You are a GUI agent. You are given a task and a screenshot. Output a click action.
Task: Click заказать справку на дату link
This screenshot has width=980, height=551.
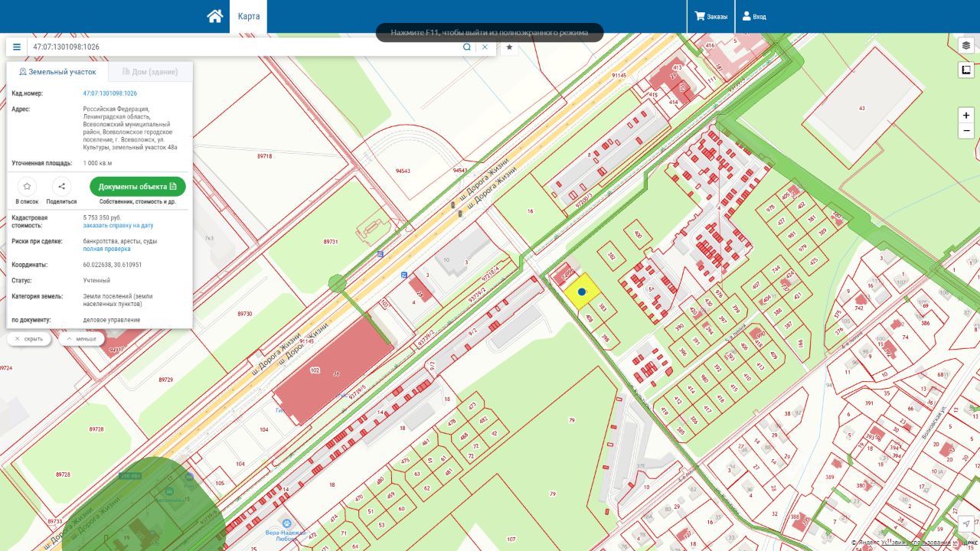click(118, 226)
